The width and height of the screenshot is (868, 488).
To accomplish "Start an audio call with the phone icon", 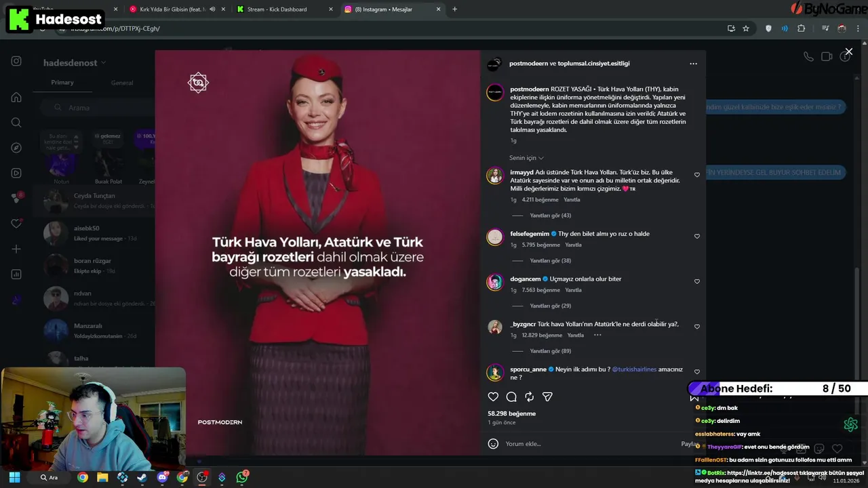I will pyautogui.click(x=808, y=57).
